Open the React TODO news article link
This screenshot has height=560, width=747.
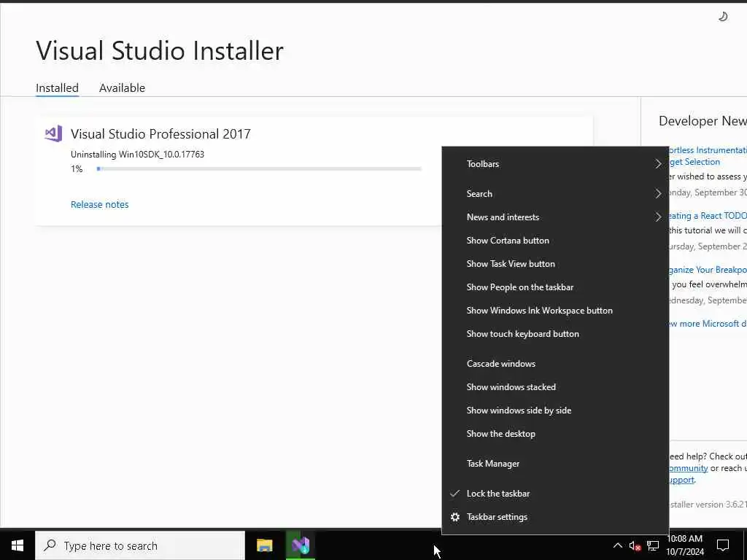click(708, 216)
